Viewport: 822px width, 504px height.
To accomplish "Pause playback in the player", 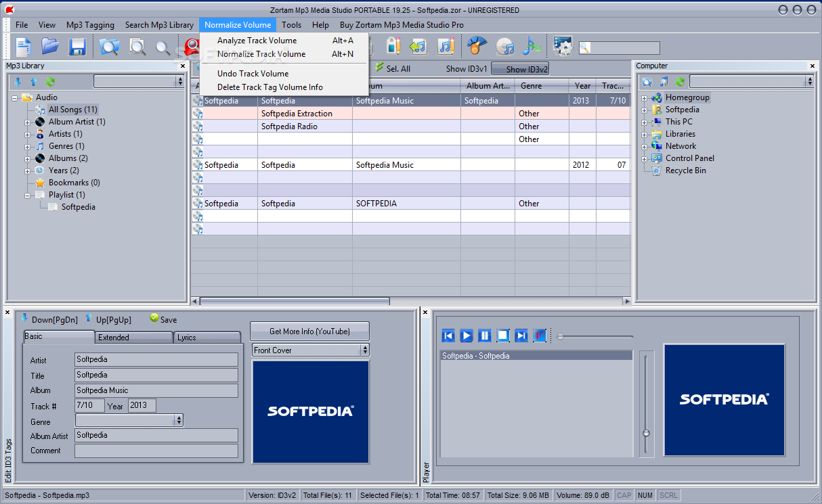I will (485, 336).
